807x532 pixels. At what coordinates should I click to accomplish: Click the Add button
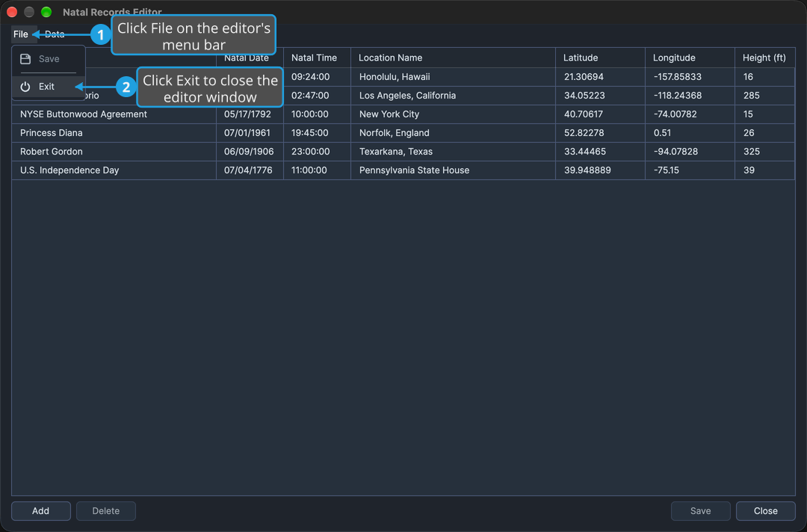point(40,511)
